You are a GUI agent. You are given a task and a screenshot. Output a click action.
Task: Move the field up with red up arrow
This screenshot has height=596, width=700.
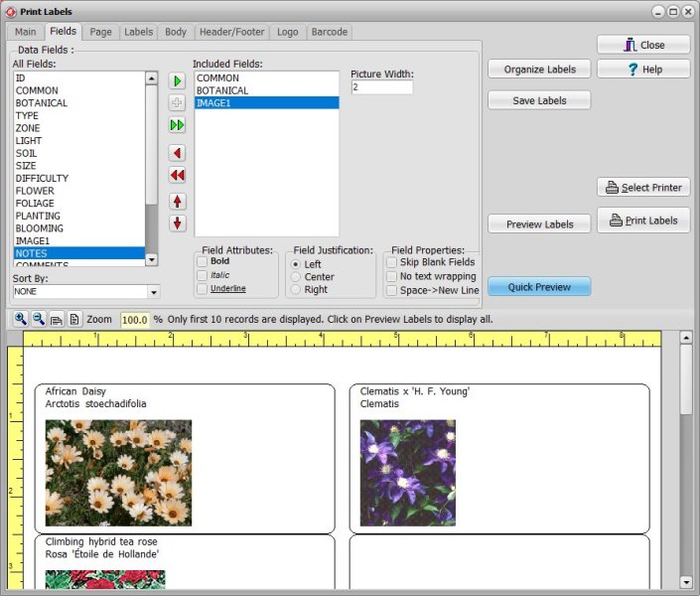tap(177, 202)
